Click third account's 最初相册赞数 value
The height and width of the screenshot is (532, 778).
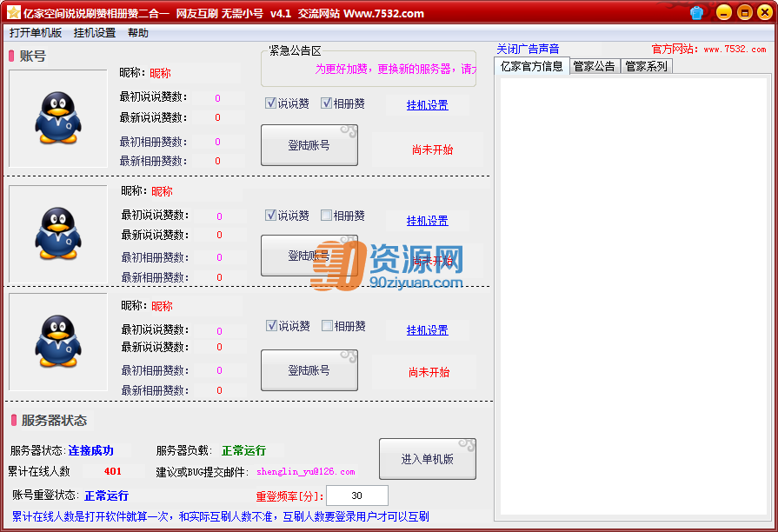[x=219, y=370]
